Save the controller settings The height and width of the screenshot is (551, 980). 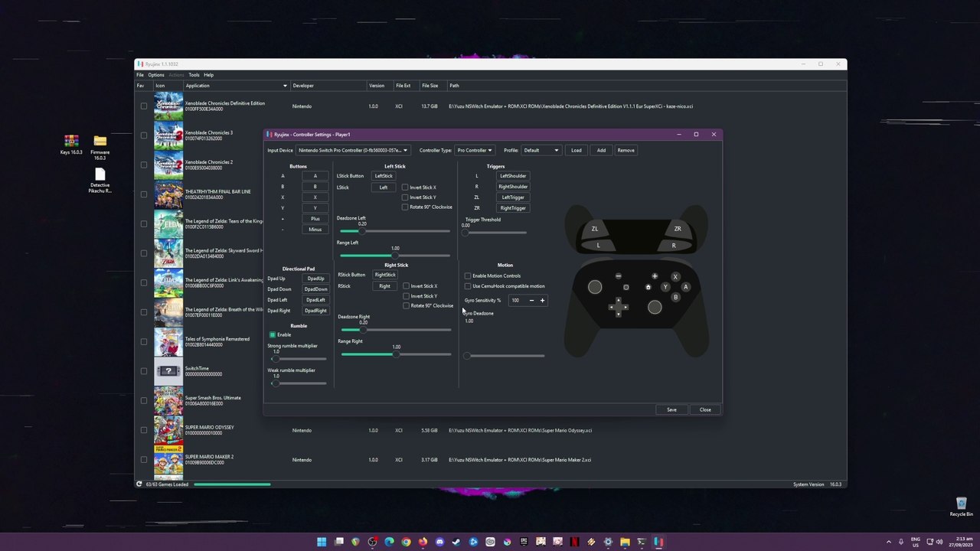click(x=671, y=409)
